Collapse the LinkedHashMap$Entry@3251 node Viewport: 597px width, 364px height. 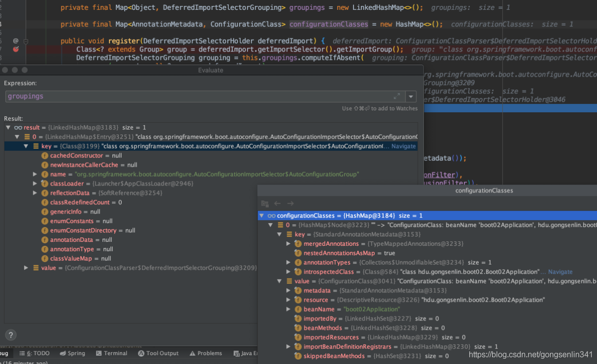point(17,137)
